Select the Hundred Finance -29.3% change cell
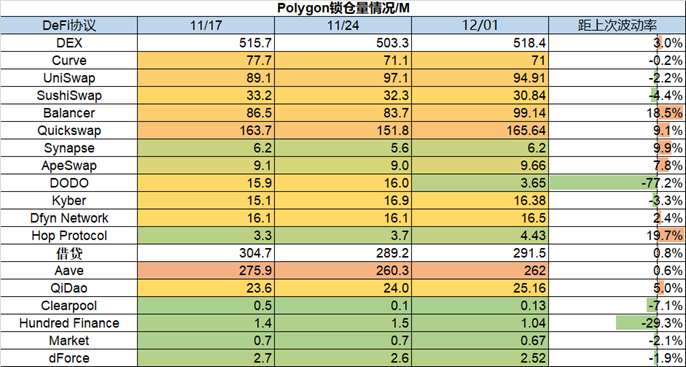 point(617,323)
